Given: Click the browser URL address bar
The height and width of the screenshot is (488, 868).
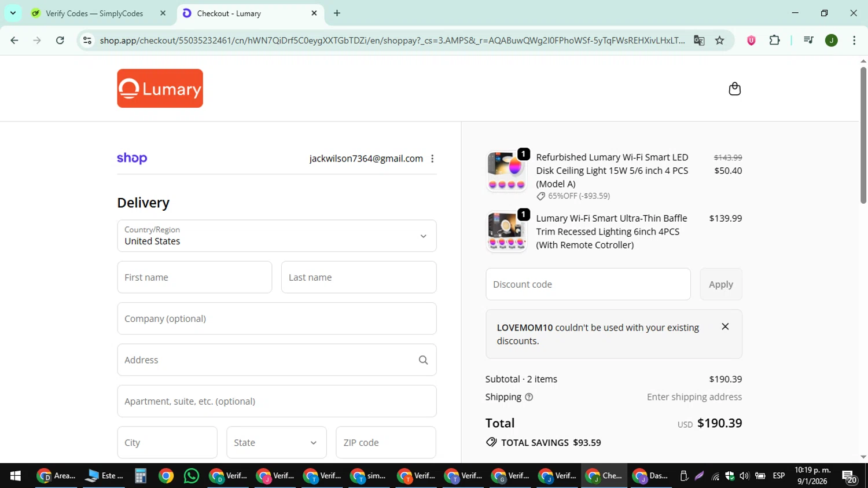Looking at the screenshot, I should [x=392, y=41].
